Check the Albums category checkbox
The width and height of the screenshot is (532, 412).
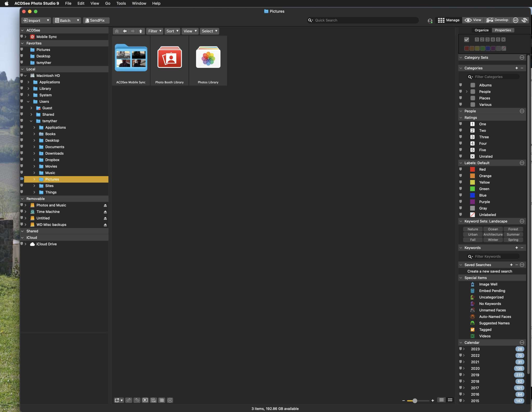472,85
